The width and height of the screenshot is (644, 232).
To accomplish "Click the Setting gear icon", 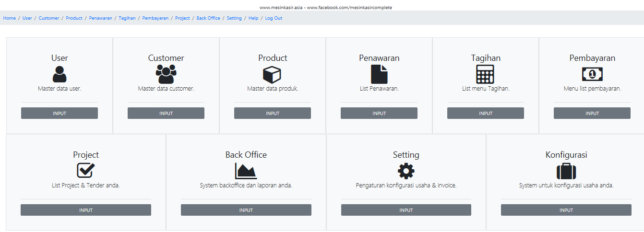I will [406, 171].
